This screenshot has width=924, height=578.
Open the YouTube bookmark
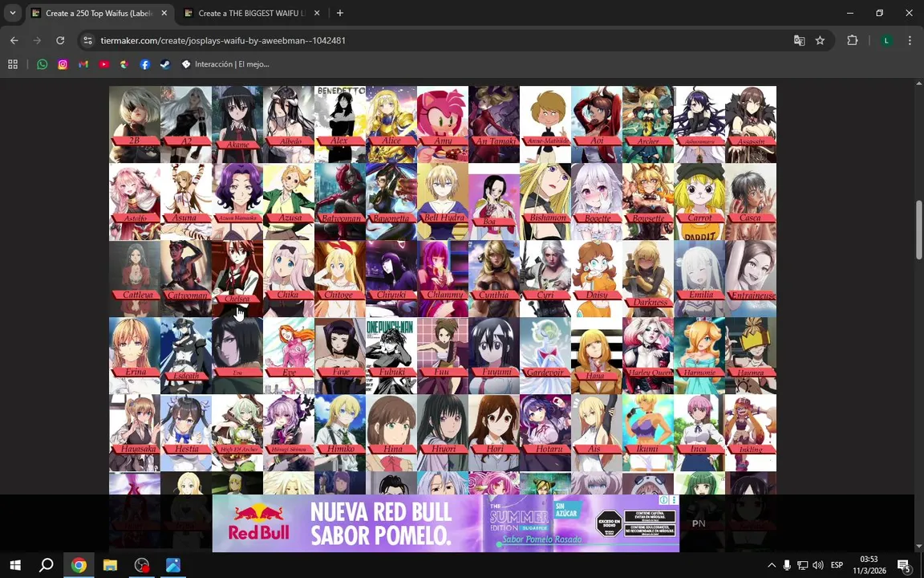coord(103,64)
